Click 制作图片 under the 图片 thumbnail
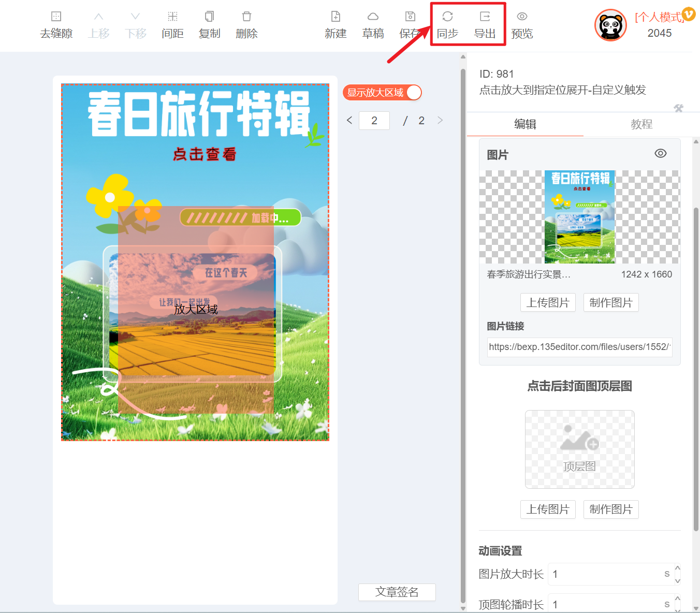Screen dimensions: 700x613 (x=611, y=302)
